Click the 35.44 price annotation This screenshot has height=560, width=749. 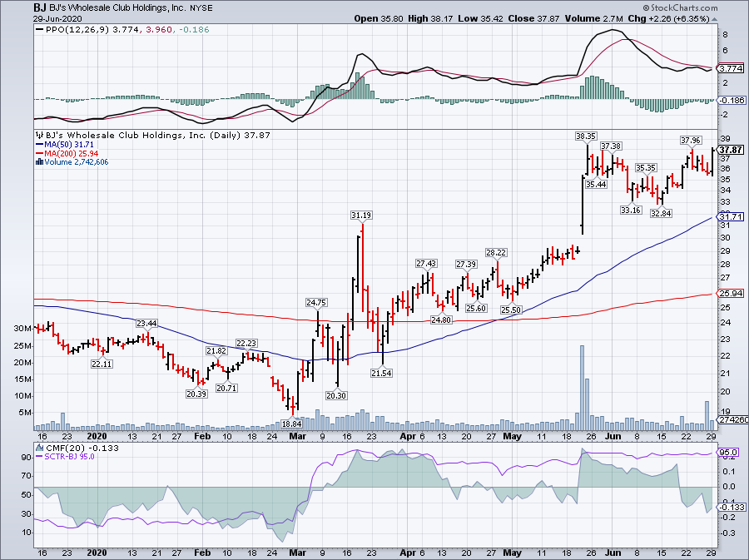[596, 184]
